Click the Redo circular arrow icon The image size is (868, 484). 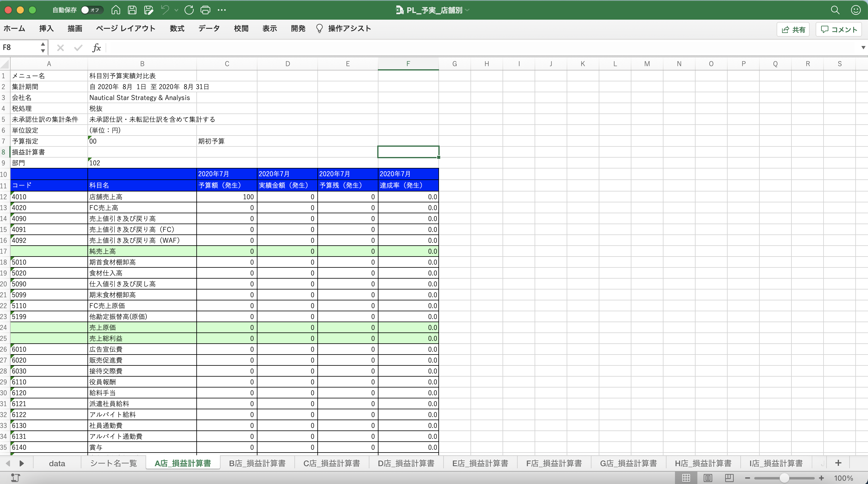(189, 10)
